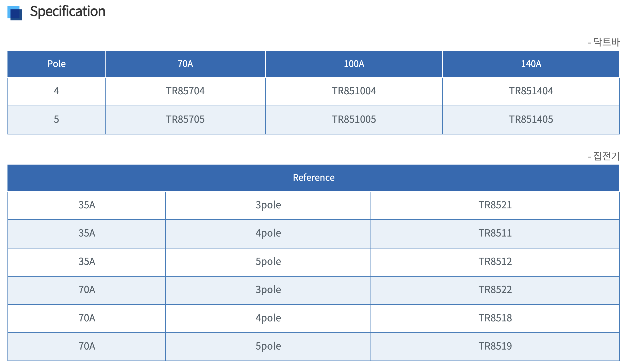Click reference code TR8519
626x364 pixels.
[495, 346]
